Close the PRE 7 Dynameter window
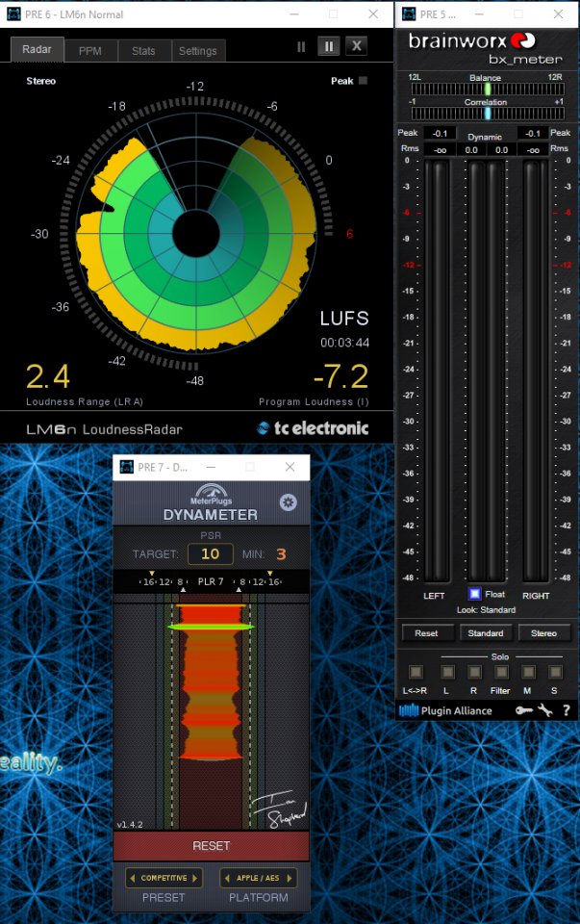The height and width of the screenshot is (924, 580). (x=290, y=467)
